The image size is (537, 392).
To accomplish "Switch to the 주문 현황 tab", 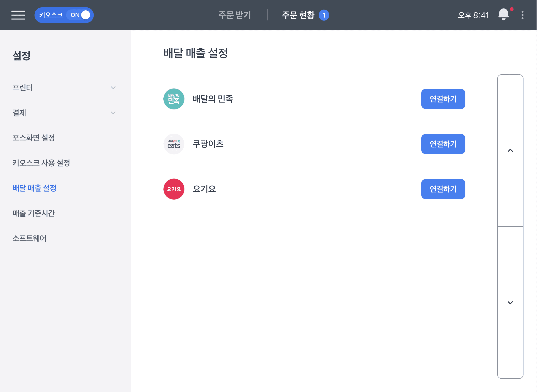I will (298, 15).
